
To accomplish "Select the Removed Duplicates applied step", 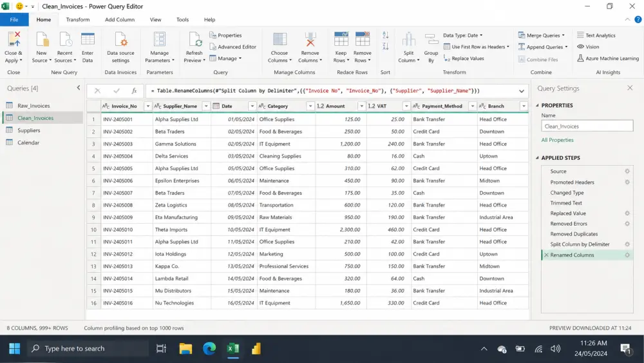I will point(587,234).
